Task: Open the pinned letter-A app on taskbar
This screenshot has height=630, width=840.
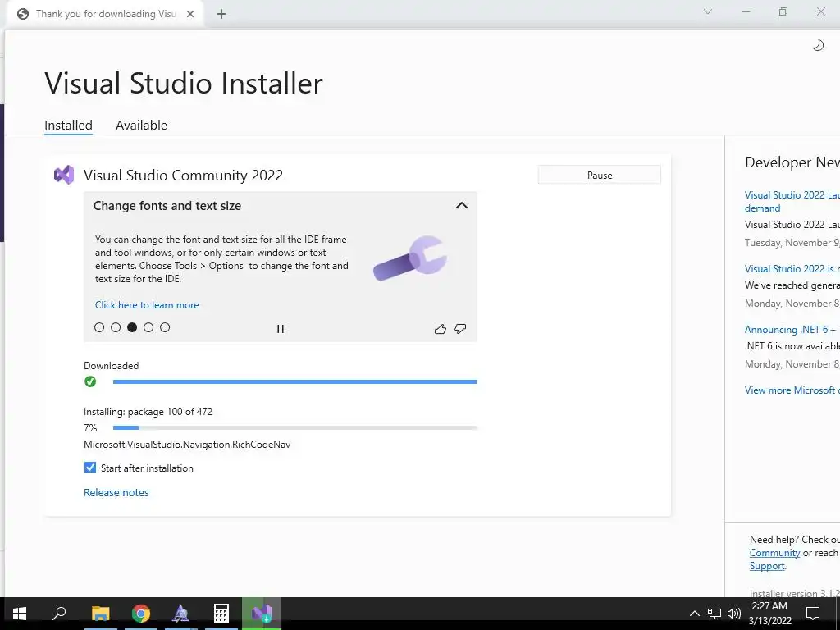Action: tap(181, 614)
